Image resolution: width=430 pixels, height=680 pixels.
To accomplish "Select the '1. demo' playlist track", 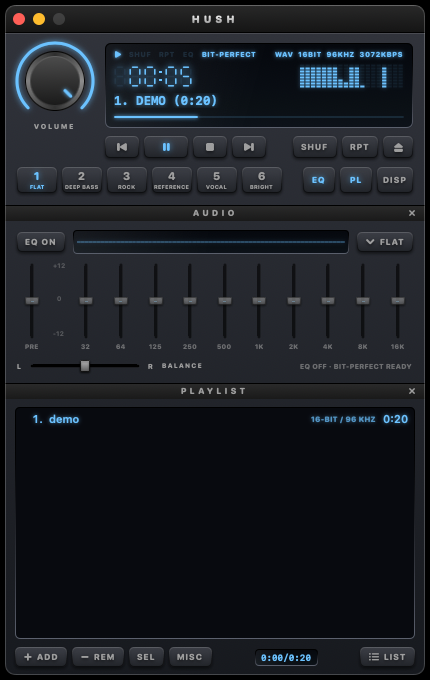I will pos(215,419).
